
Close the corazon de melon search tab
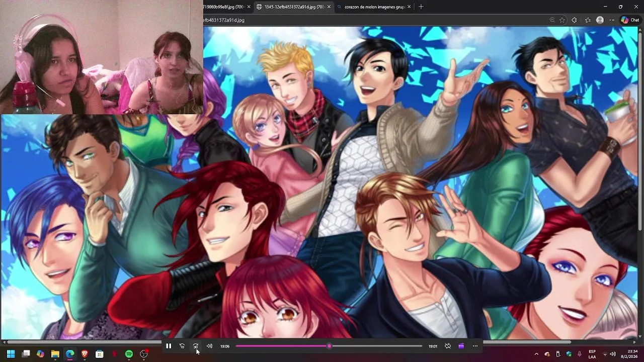pos(409,7)
